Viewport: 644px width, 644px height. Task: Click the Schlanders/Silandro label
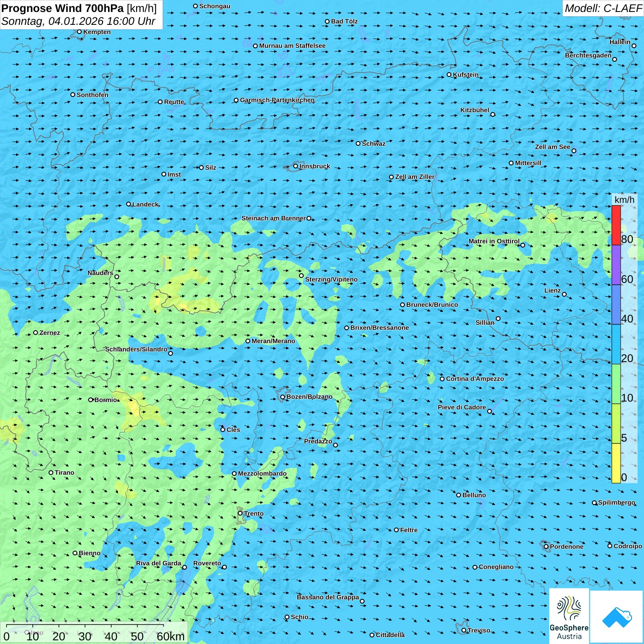136,349
